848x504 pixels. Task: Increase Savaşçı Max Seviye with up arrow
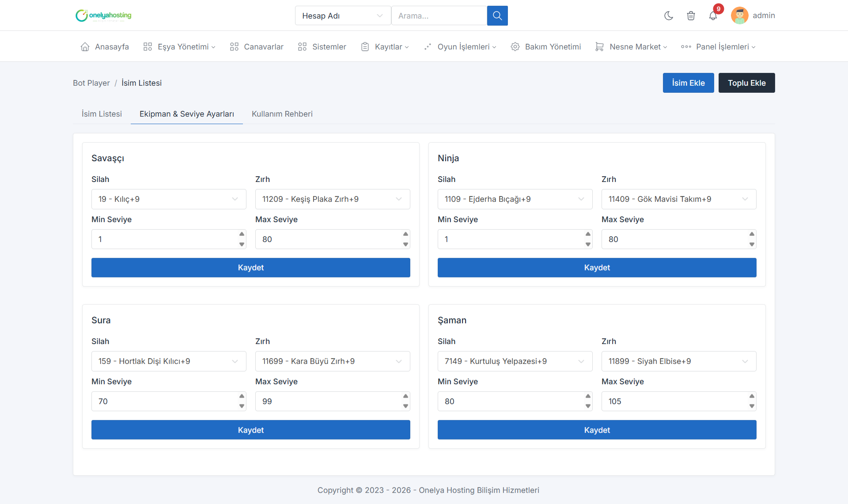(405, 234)
